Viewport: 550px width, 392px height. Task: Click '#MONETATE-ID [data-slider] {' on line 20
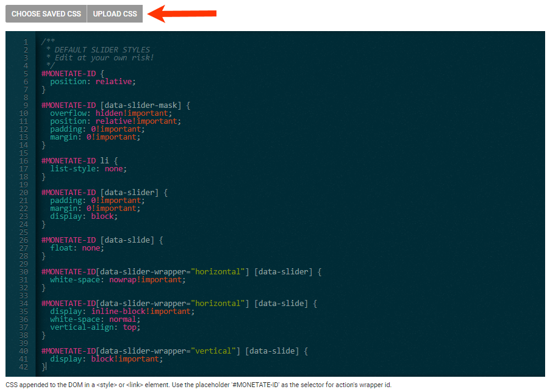104,193
